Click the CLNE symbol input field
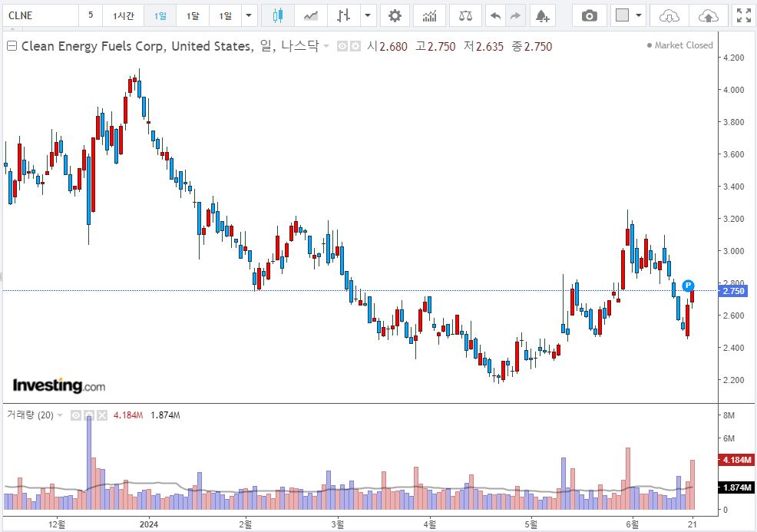Screen dimensions: 757x532 (x=41, y=15)
